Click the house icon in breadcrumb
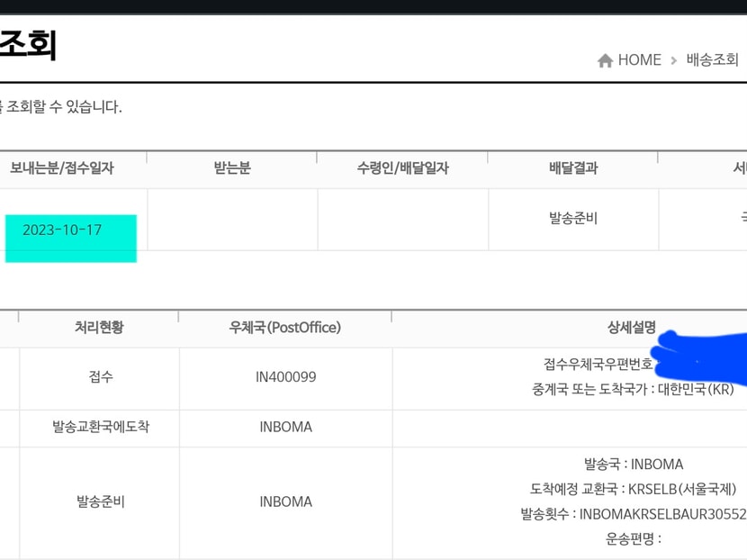This screenshot has width=747, height=560. tap(605, 60)
